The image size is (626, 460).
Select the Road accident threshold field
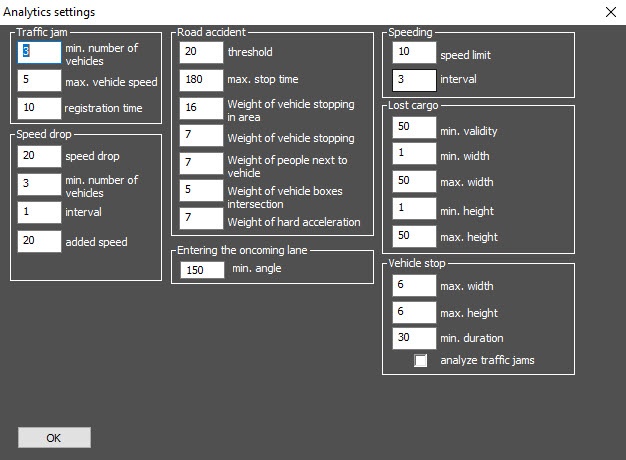[x=202, y=52]
